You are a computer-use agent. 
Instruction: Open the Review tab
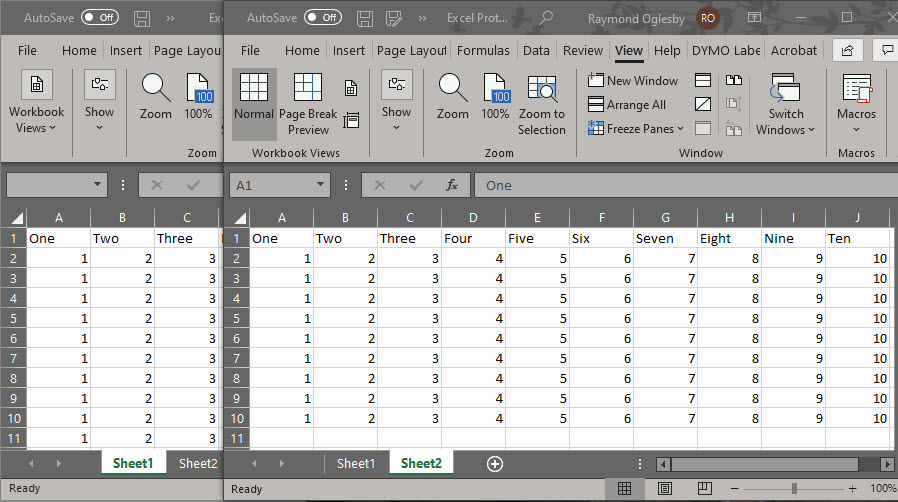582,50
